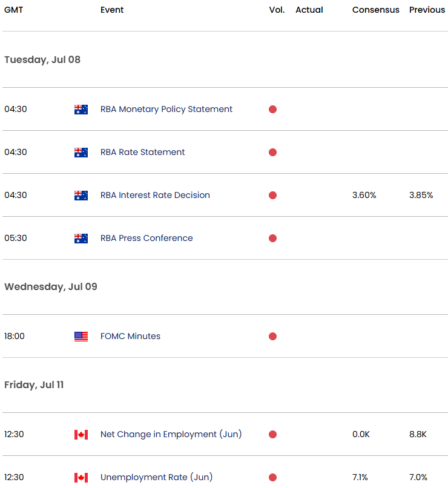Click the Vol. column header
The height and width of the screenshot is (488, 448).
pos(277,10)
